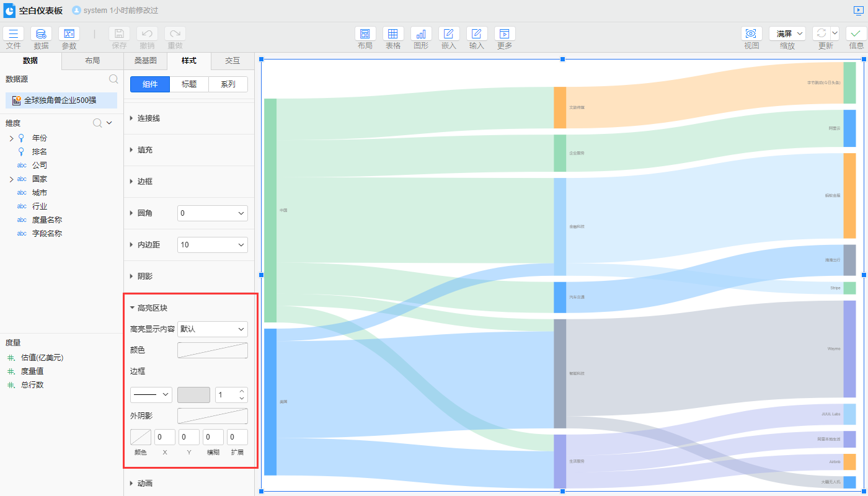Select the 系列 segment button
The height and width of the screenshot is (496, 868).
[228, 84]
